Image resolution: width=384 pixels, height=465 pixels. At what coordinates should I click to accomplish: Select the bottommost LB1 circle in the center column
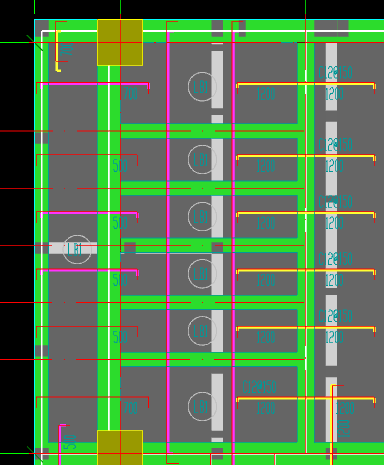point(202,407)
